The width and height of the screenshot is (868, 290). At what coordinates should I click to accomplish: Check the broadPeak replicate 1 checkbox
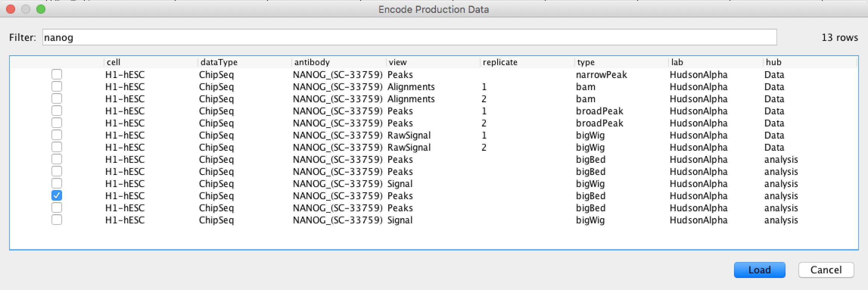[x=57, y=111]
